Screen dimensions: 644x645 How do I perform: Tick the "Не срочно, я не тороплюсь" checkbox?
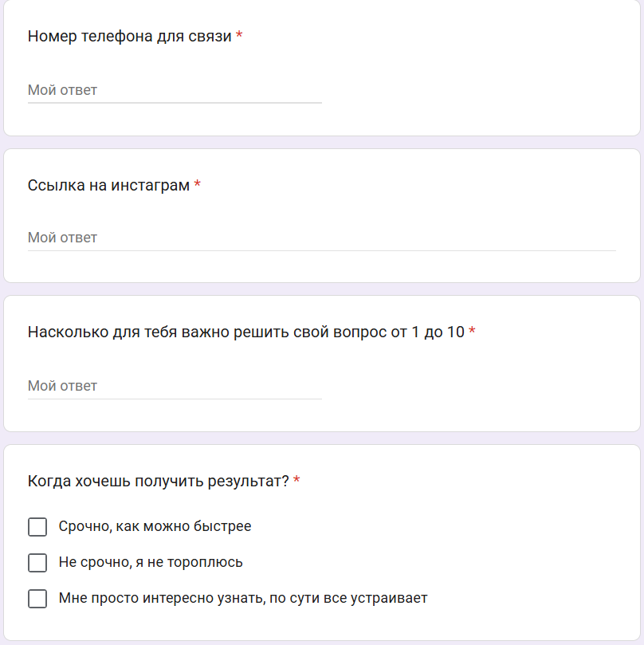37,563
